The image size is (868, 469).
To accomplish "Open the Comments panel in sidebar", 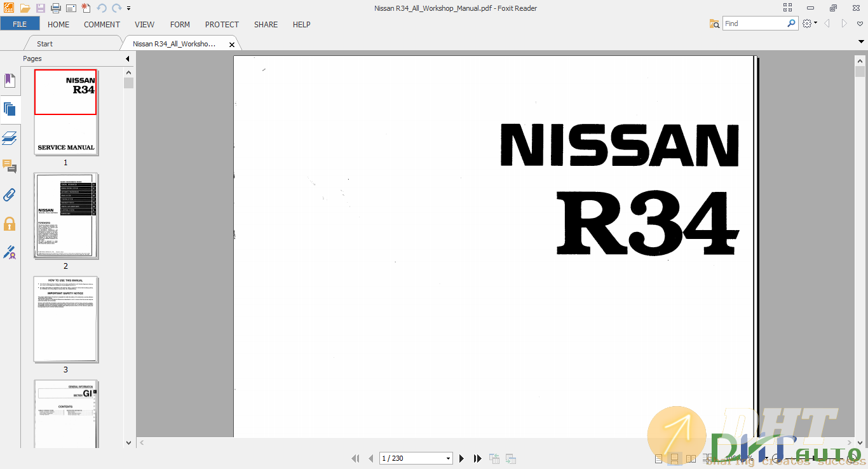I will (10, 167).
